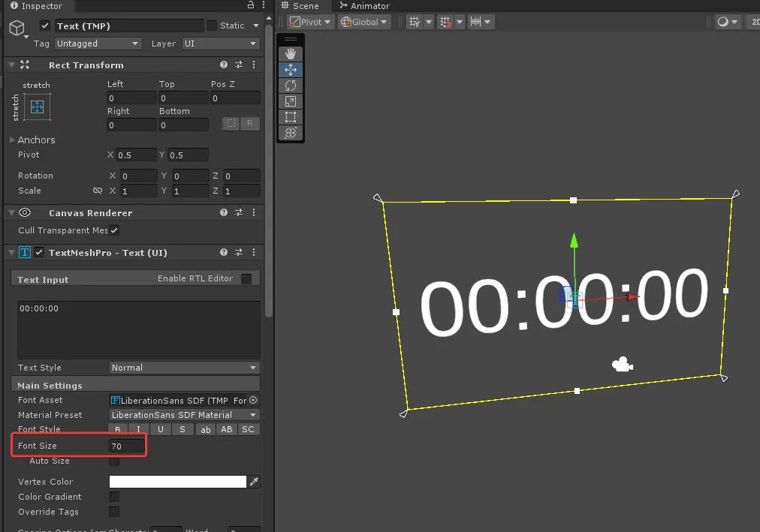Expand the Anchors section
The width and height of the screenshot is (760, 532).
(12, 140)
